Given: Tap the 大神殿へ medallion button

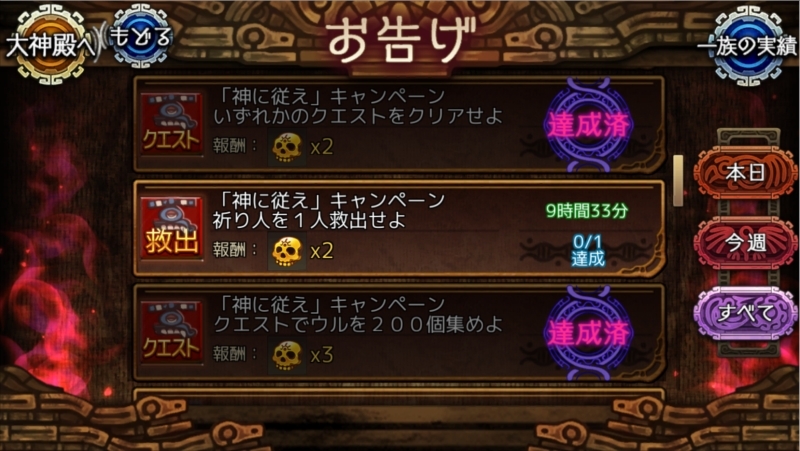Looking at the screenshot, I should pos(50,45).
